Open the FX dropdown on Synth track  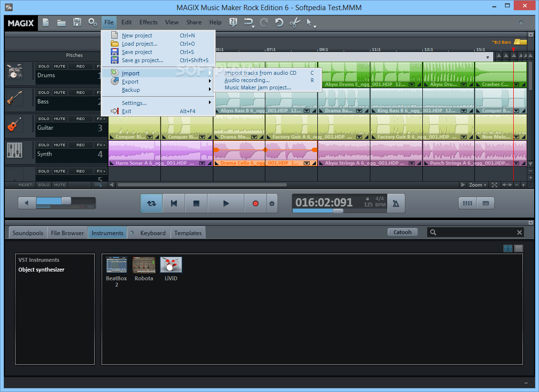pos(101,145)
